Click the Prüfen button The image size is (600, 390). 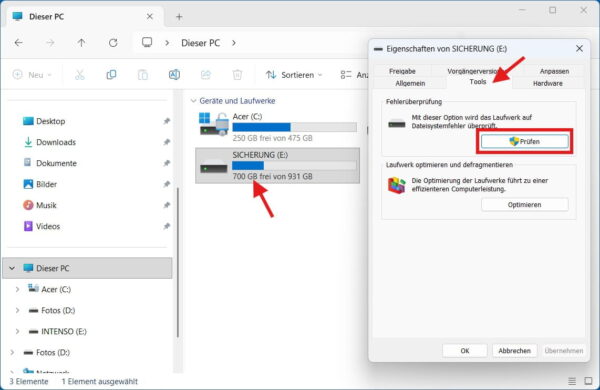click(x=525, y=142)
